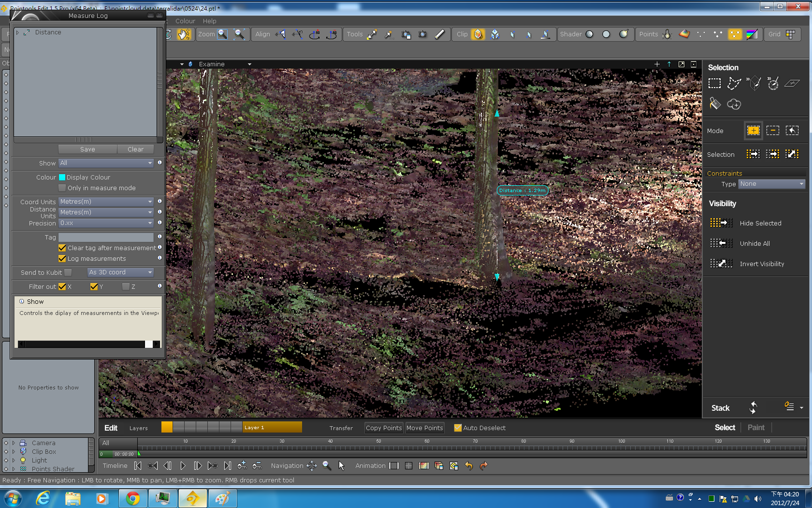Jump to timeline end
812x508 pixels.
coord(228,465)
